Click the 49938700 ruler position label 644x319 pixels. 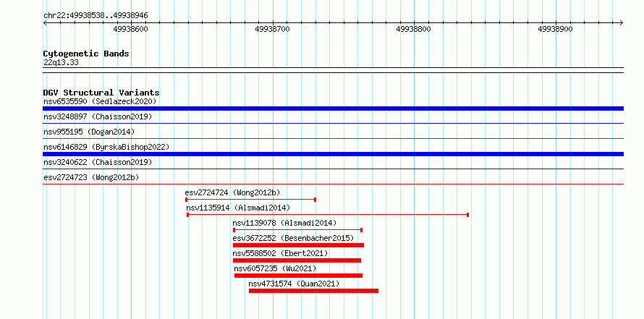[x=272, y=29]
